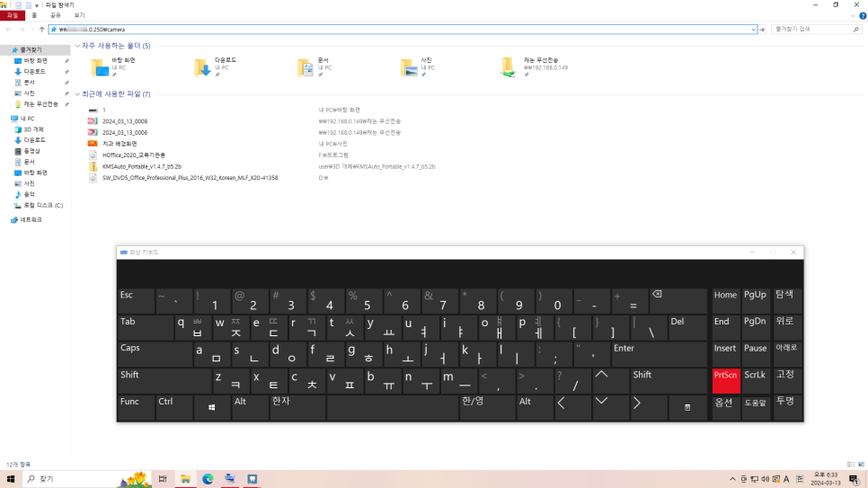Launch Microsoft Edge from the taskbar
The width and height of the screenshot is (868, 488).
tap(208, 479)
